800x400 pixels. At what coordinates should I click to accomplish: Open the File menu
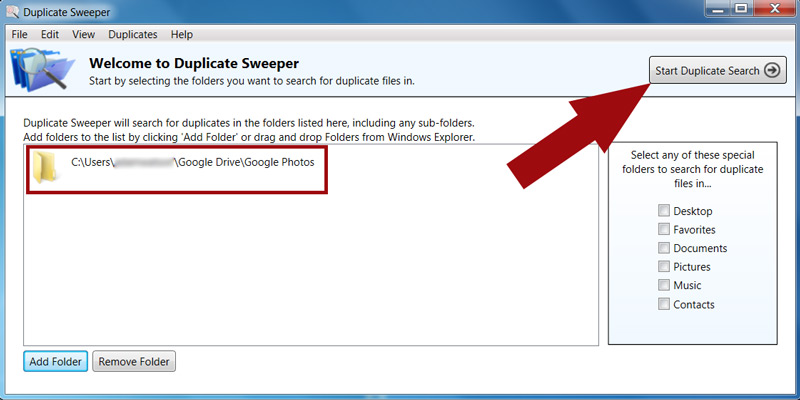[x=20, y=34]
